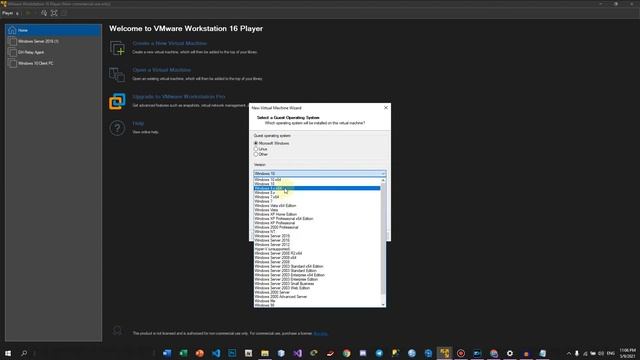The image size is (640, 360).
Task: Click the version list scrollbar up arrow
Action: pos(383,180)
